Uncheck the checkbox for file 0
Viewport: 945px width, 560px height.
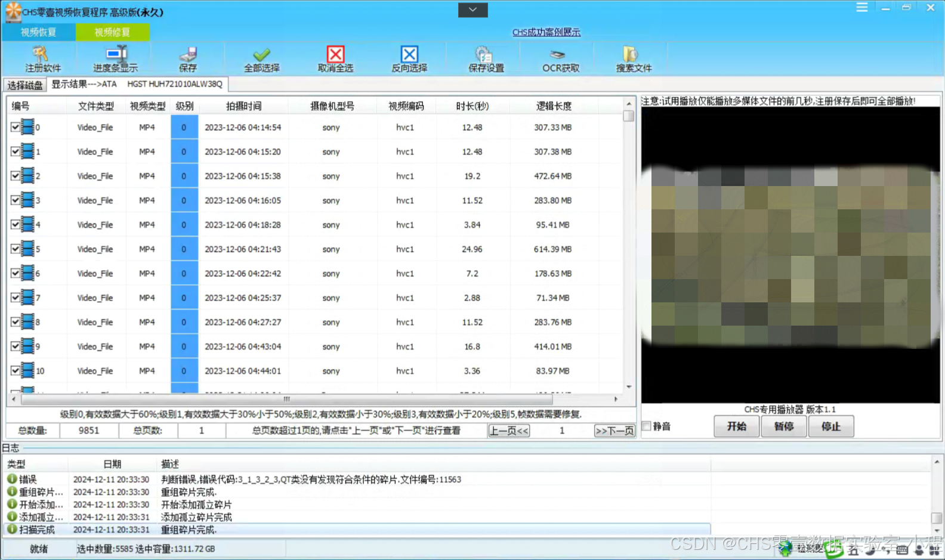click(15, 127)
